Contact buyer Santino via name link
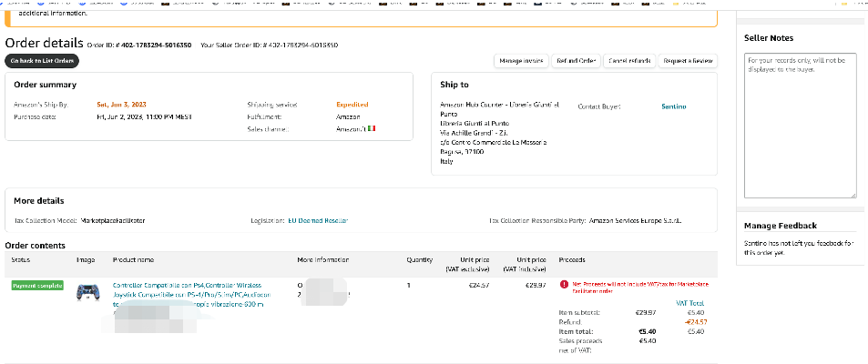The height and width of the screenshot is (364, 868). pos(674,106)
